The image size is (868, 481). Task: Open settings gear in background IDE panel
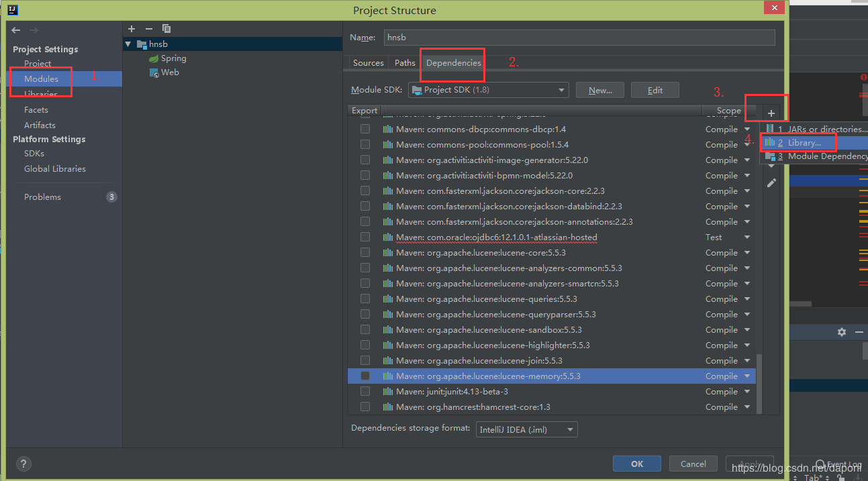(x=842, y=332)
